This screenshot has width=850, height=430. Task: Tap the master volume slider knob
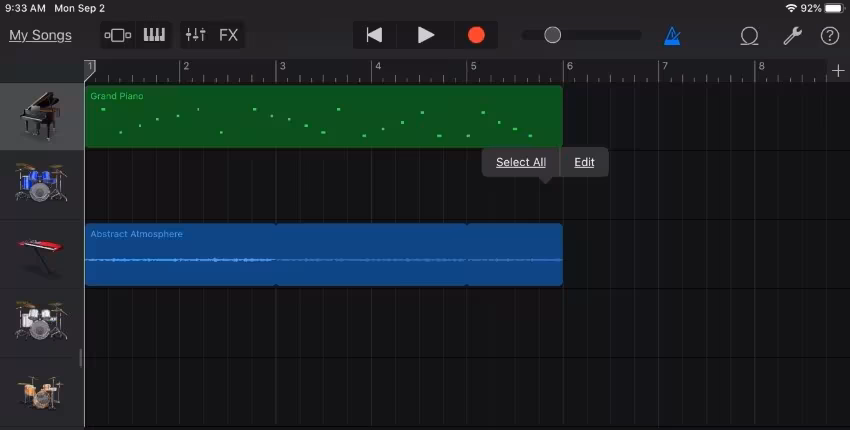(552, 35)
